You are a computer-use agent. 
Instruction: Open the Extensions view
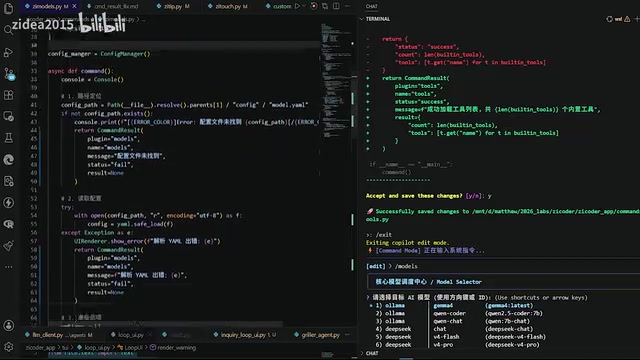(9, 95)
